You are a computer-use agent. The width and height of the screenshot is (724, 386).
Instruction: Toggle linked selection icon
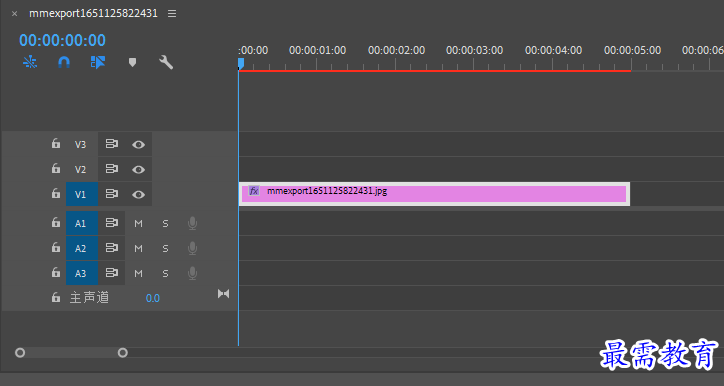98,62
